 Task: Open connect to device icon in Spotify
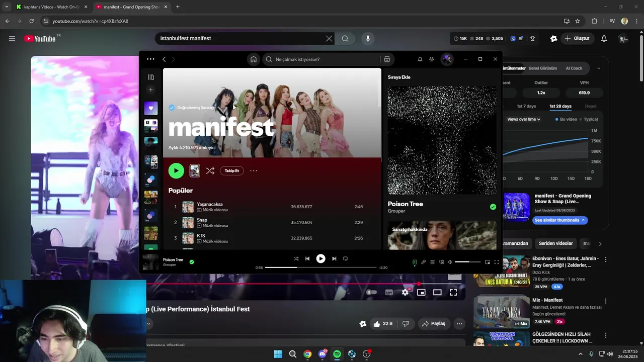(x=441, y=262)
